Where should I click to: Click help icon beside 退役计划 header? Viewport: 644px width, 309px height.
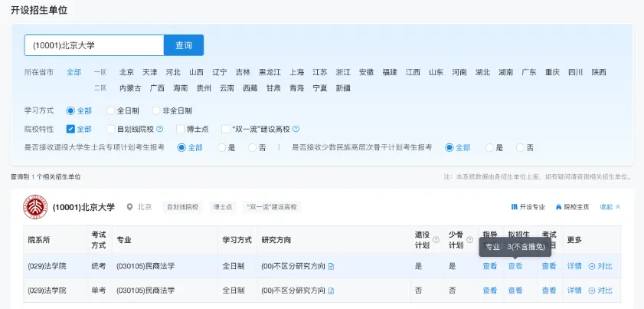click(x=436, y=239)
